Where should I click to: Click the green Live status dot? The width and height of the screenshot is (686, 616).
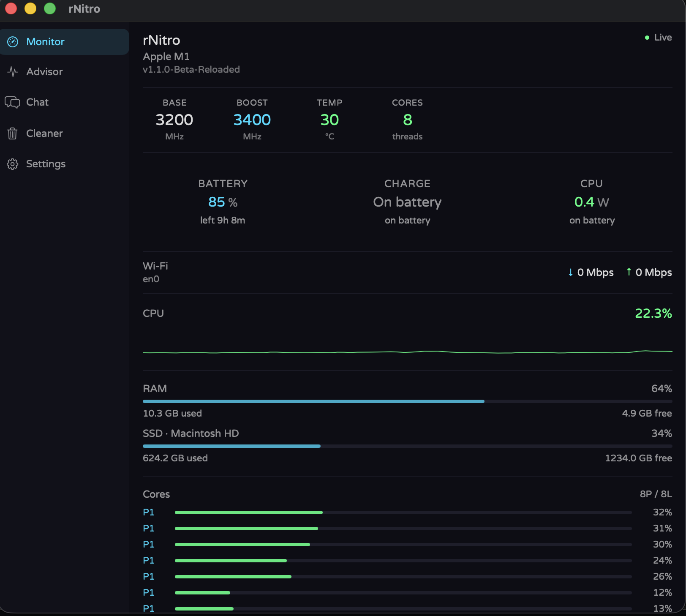tap(647, 38)
